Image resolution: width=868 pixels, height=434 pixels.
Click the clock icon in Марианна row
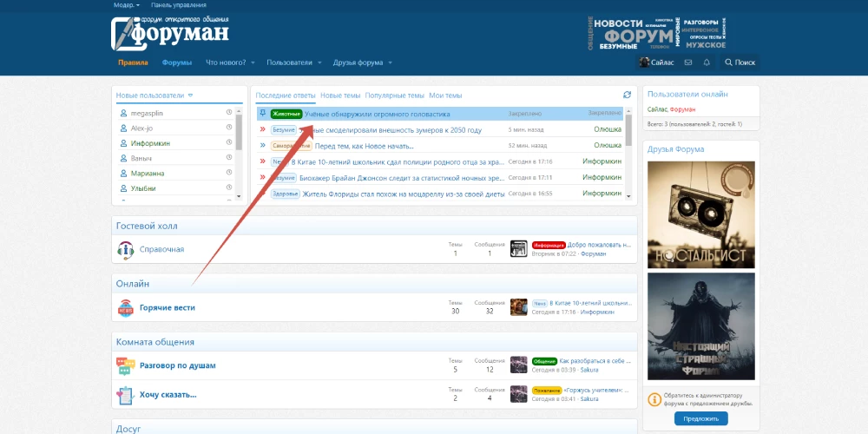pyautogui.click(x=229, y=172)
